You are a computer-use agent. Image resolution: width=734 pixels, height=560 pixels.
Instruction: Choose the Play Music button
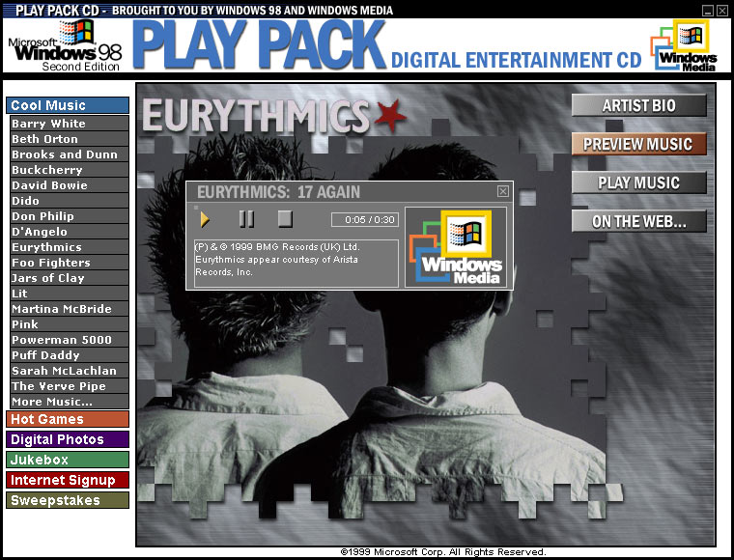[x=638, y=182]
